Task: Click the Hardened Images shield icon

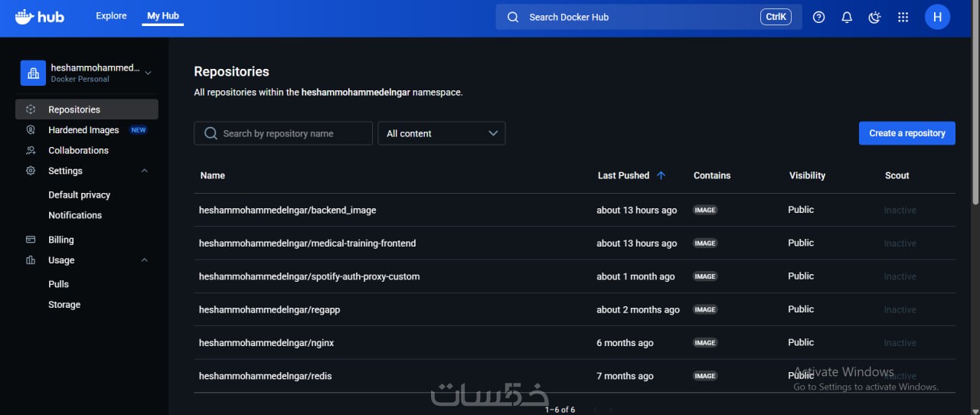Action: tap(31, 130)
